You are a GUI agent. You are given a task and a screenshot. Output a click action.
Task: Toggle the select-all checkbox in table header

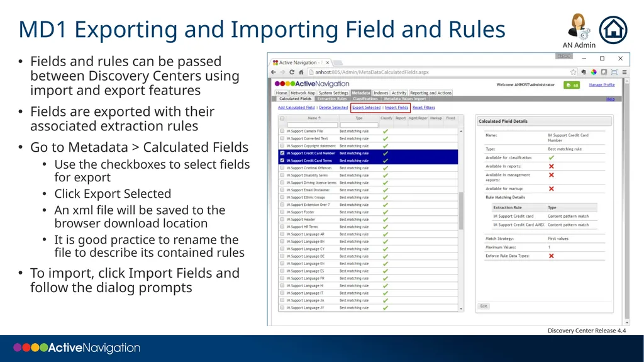(x=282, y=118)
